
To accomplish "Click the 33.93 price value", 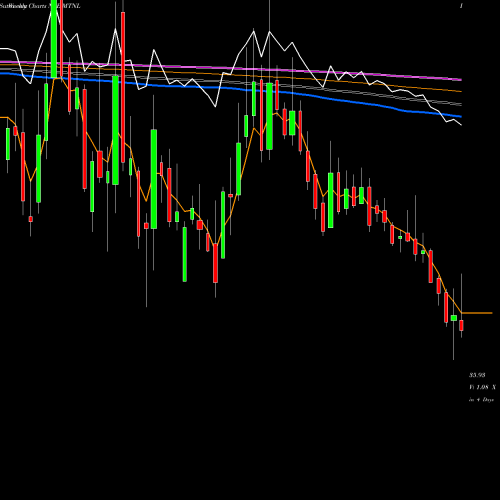I will 477,375.
